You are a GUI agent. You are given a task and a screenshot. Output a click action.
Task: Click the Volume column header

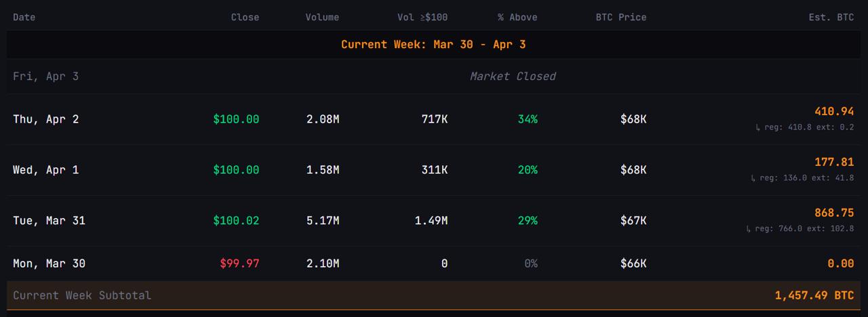[x=322, y=17]
